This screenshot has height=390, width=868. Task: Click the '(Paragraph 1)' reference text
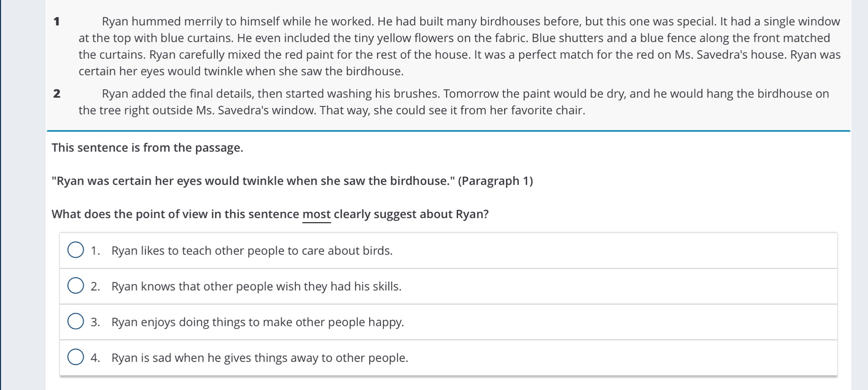(495, 181)
